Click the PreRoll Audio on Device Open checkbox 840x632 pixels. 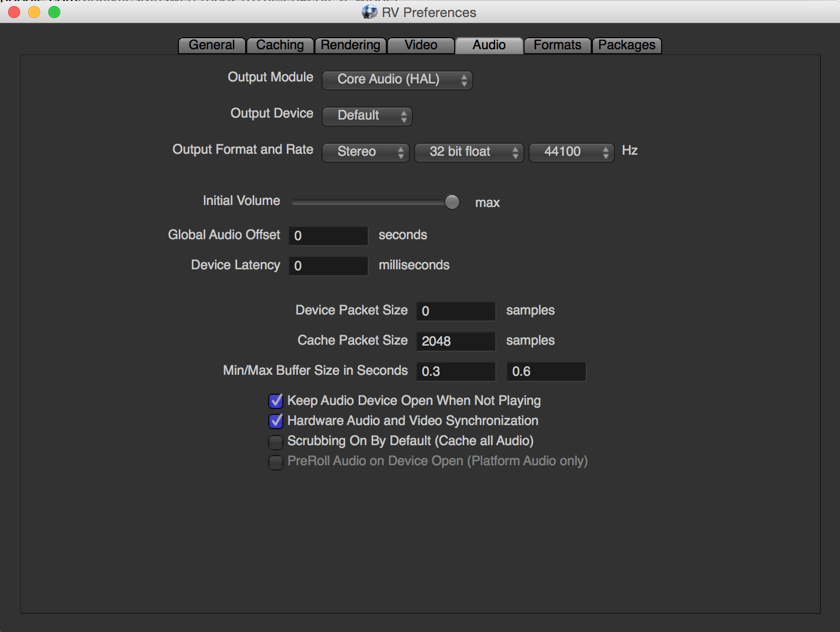click(276, 462)
